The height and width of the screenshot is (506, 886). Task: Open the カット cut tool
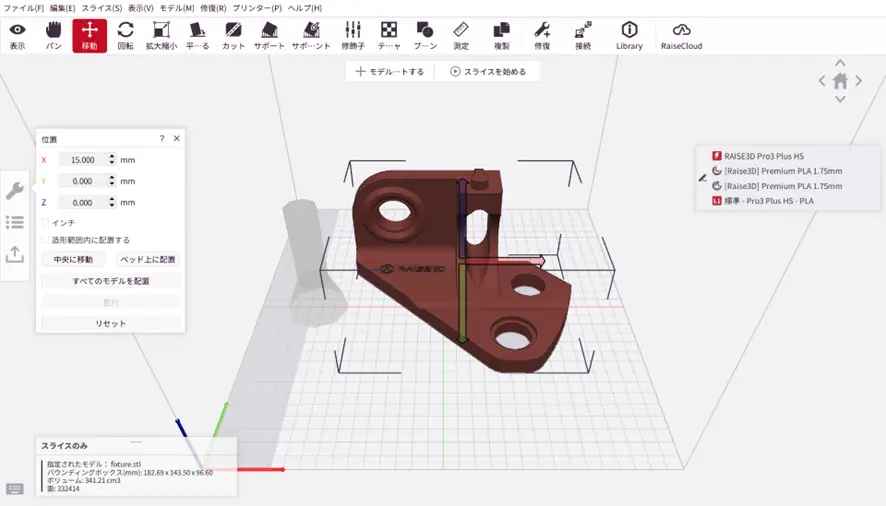coord(233,35)
